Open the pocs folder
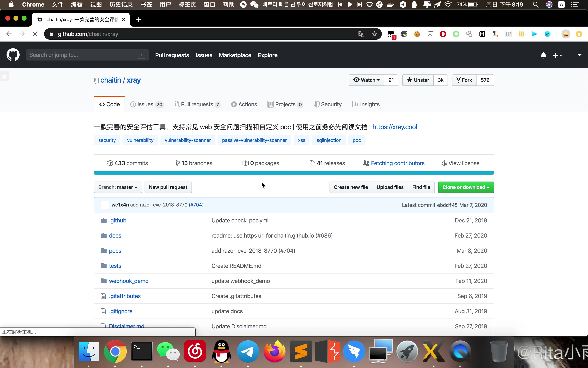This screenshot has width=588, height=368. coord(115,251)
